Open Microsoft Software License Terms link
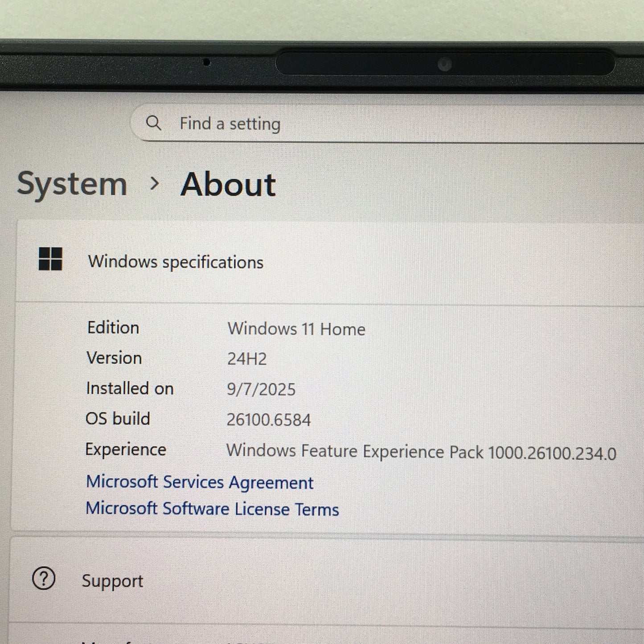 click(212, 509)
